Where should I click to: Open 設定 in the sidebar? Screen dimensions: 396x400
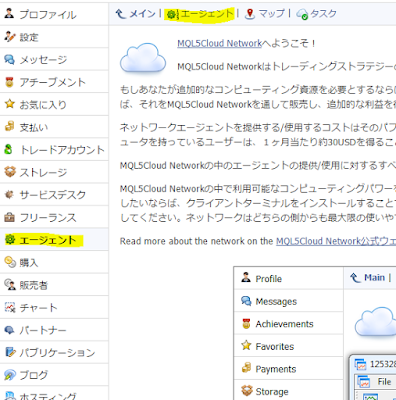coord(54,37)
